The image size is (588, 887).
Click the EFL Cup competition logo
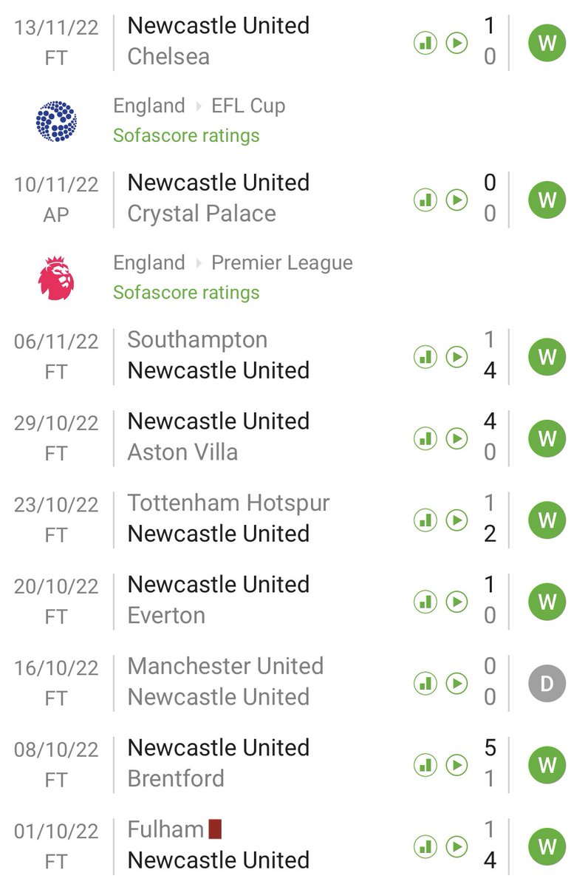pos(56,121)
